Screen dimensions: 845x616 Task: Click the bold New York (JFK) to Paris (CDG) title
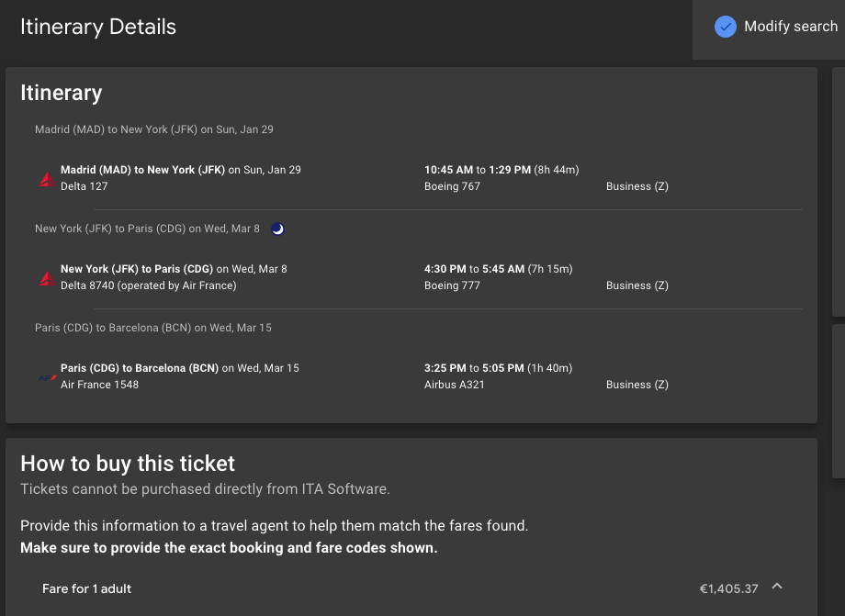click(x=137, y=269)
